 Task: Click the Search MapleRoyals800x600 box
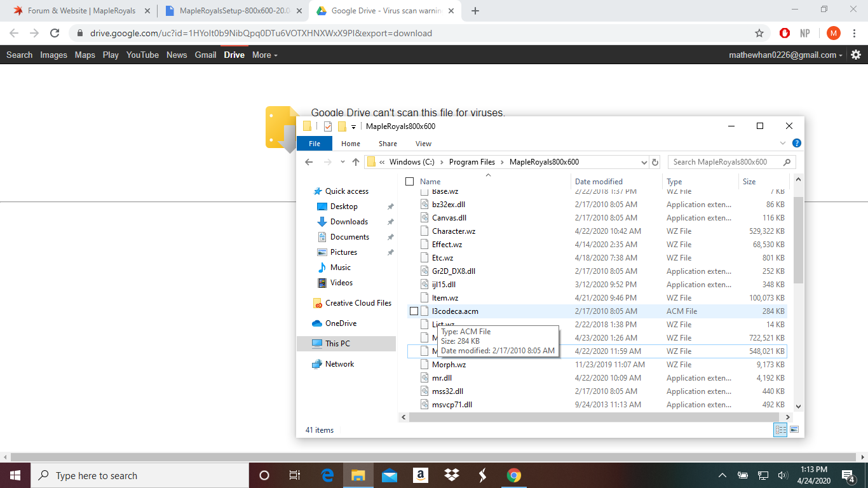pyautogui.click(x=731, y=162)
